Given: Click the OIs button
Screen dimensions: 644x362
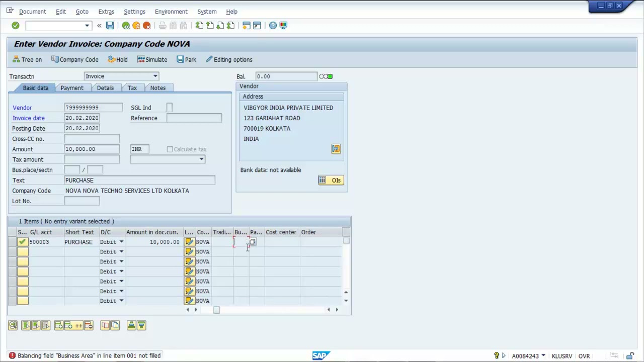Looking at the screenshot, I should click(x=331, y=180).
